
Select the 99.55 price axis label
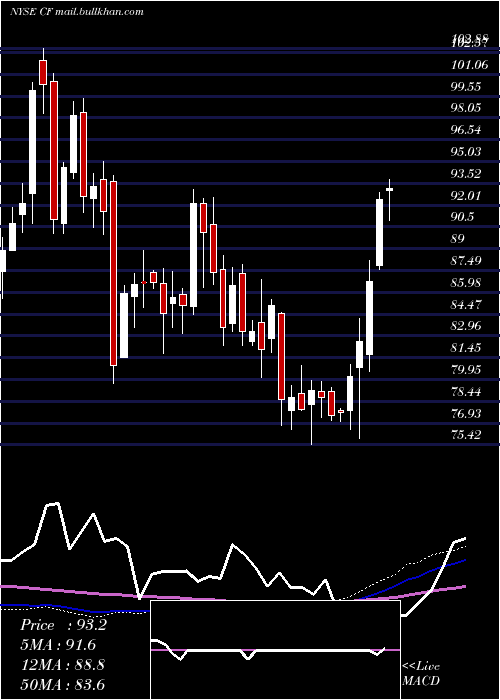[466, 87]
